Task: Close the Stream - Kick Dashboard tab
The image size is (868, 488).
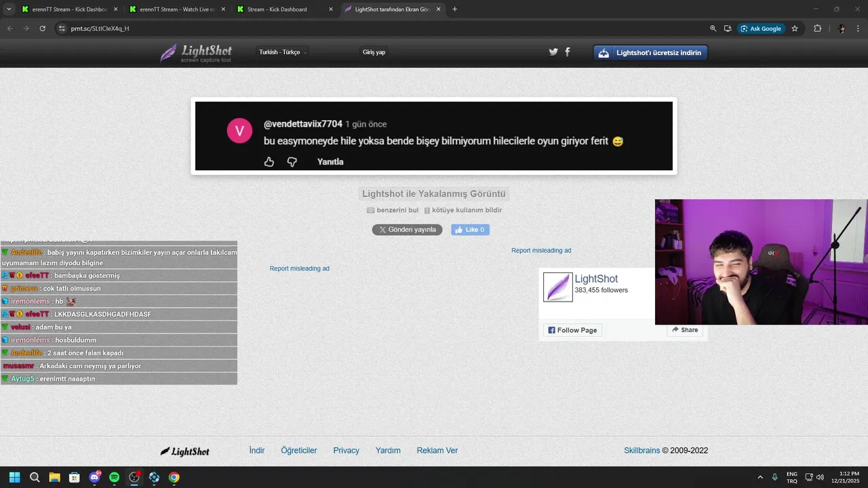Action: coord(331,9)
